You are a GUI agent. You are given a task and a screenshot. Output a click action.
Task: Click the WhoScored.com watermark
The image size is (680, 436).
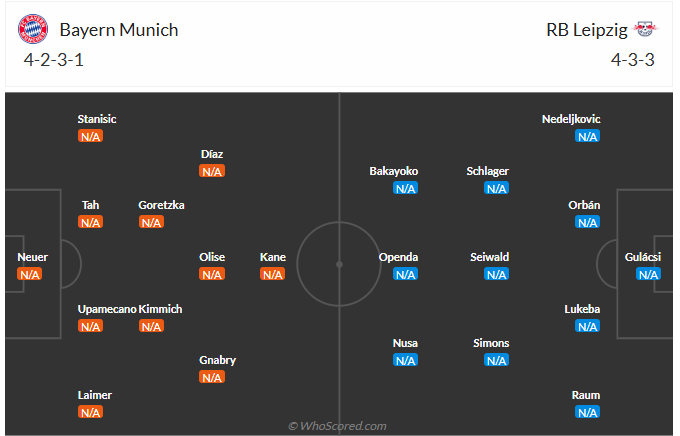tap(337, 426)
